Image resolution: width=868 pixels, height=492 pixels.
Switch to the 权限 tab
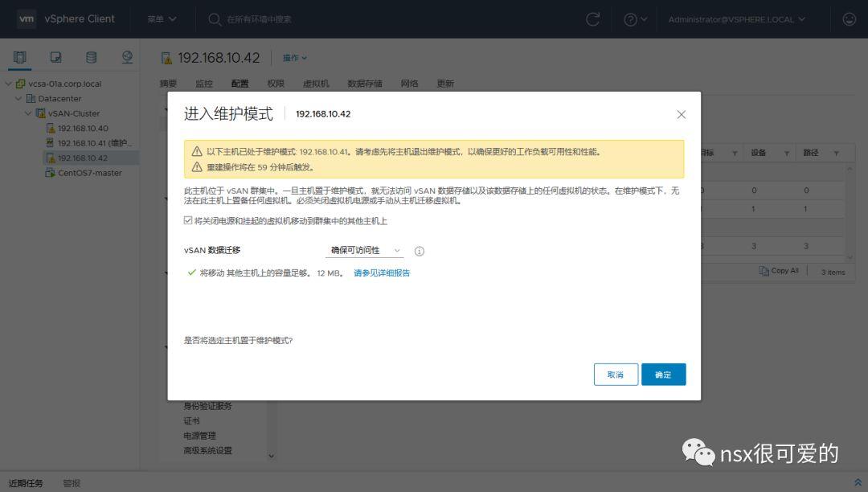coord(276,84)
